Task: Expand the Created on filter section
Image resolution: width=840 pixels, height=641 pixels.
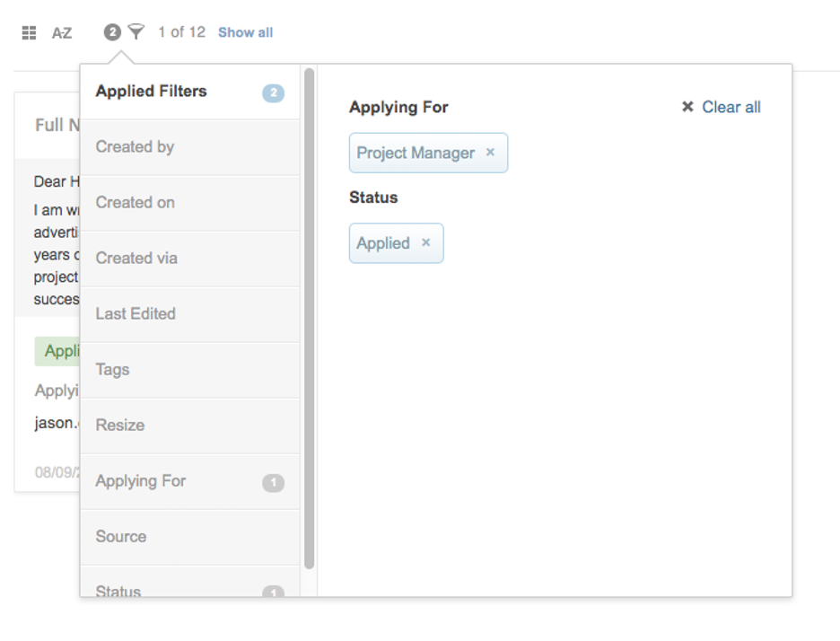Action: pos(135,203)
